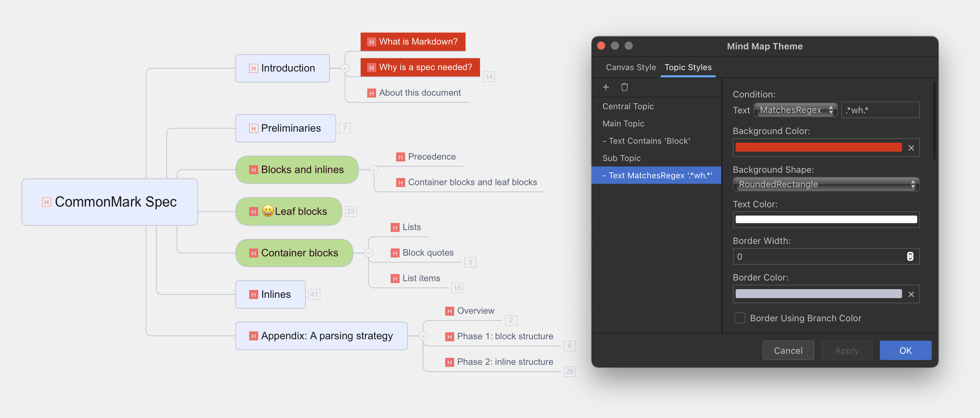Click heading icon on CommonMark Spec node

point(47,202)
